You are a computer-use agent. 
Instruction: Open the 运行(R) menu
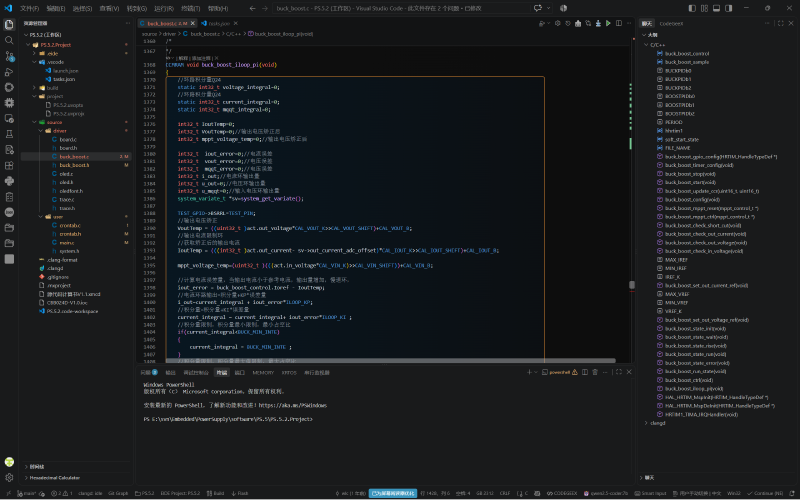point(164,8)
